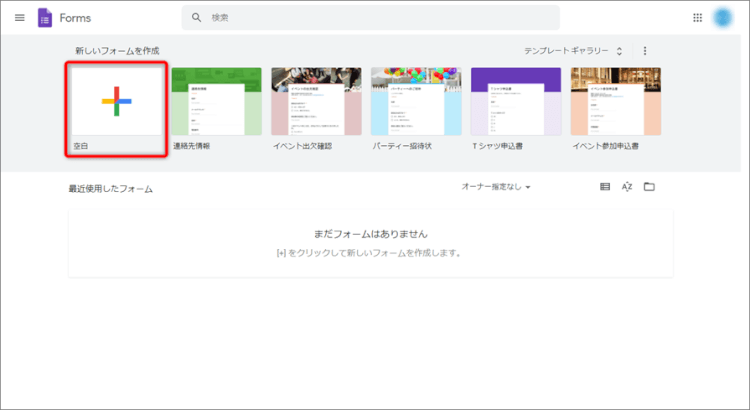Click the magnifier search icon
The image size is (750, 410).
click(x=196, y=18)
